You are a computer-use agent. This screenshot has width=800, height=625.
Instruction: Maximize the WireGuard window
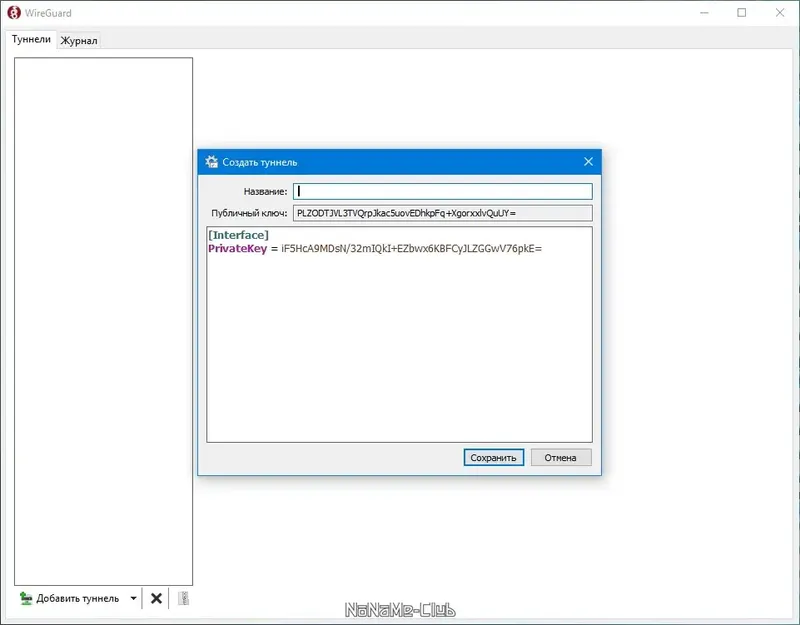click(742, 13)
